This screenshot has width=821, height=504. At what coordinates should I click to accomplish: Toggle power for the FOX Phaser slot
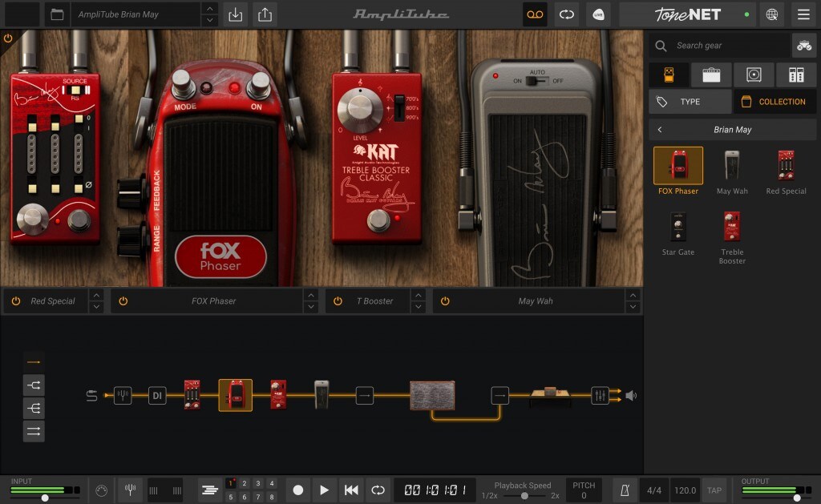[123, 301]
